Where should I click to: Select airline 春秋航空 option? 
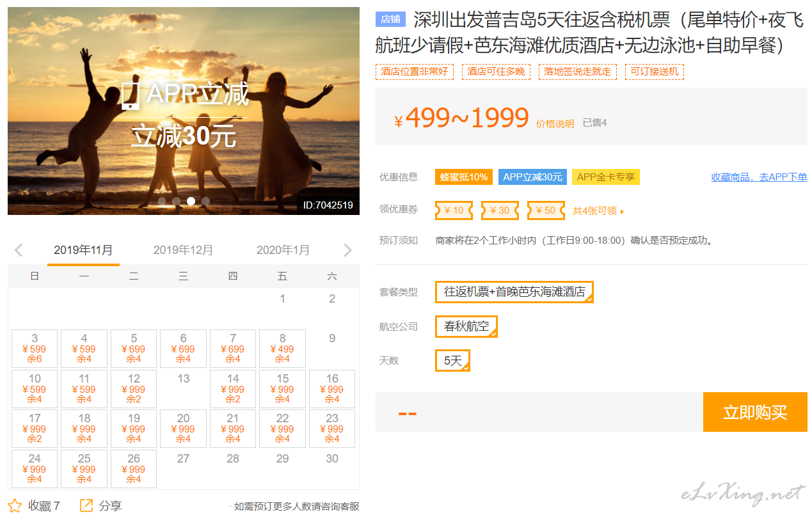pos(466,326)
